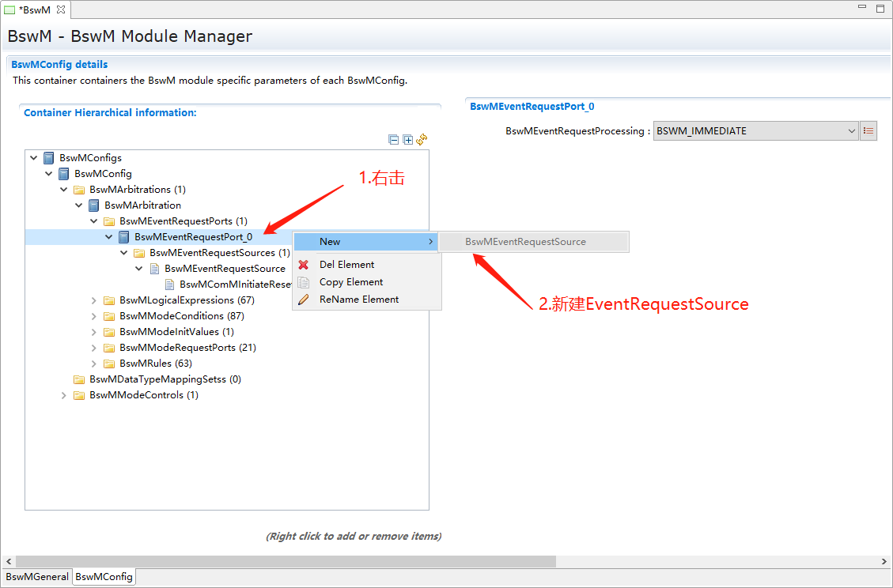This screenshot has height=588, width=893.
Task: Click the red X Del Element icon
Action: click(304, 265)
